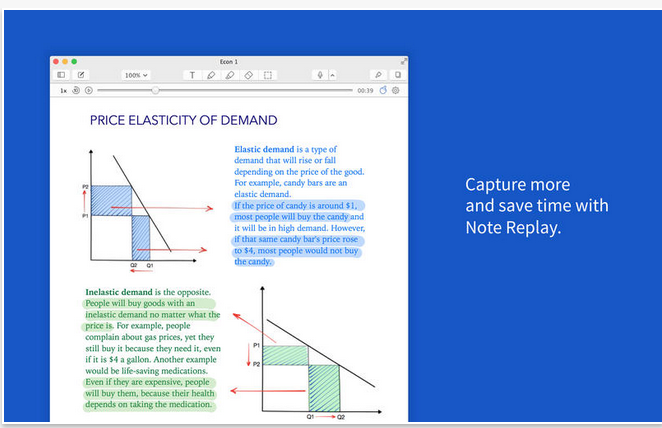Select the dashed Selection tool
Viewport: 662px width, 428px height.
click(x=268, y=75)
